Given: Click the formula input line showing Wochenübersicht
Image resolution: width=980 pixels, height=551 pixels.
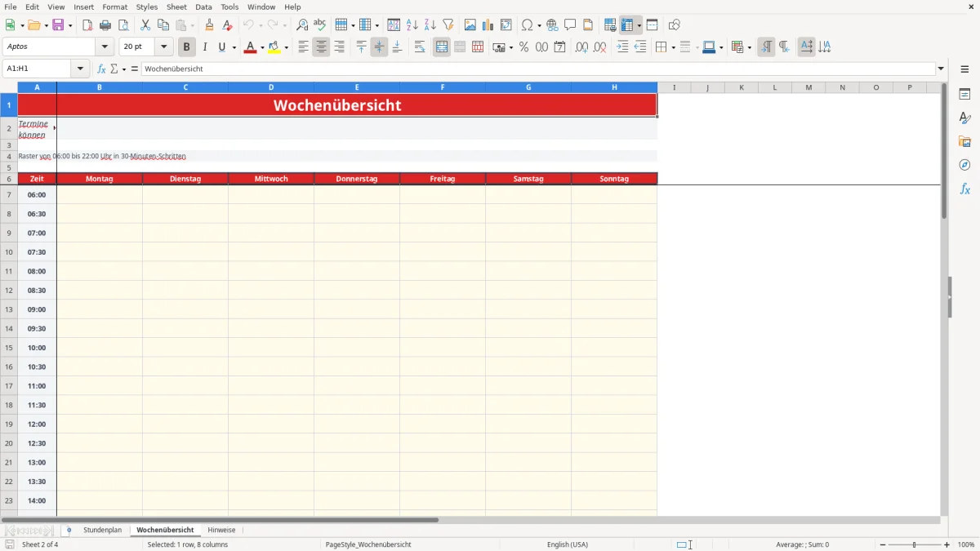Looking at the screenshot, I should [538, 69].
